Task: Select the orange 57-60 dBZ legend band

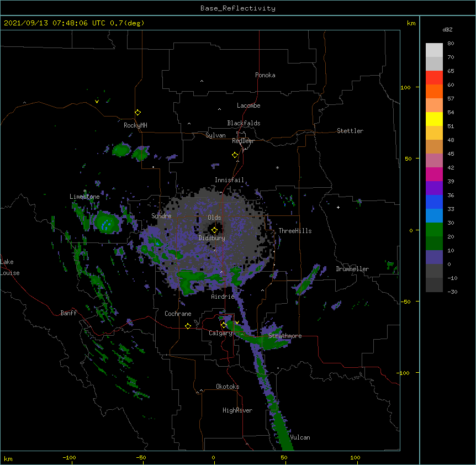Action: point(434,91)
